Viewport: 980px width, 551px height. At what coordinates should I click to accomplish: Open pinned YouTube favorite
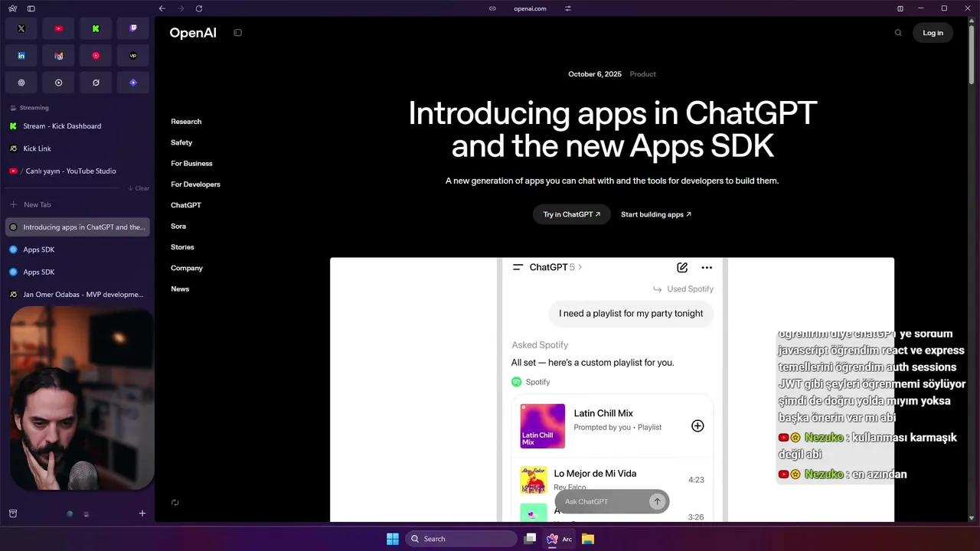click(59, 28)
